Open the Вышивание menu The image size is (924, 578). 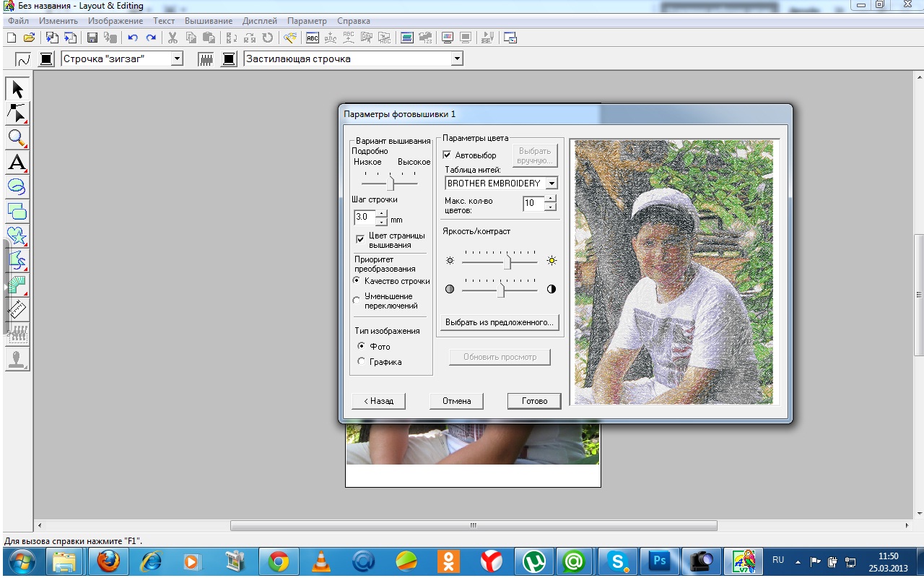208,21
